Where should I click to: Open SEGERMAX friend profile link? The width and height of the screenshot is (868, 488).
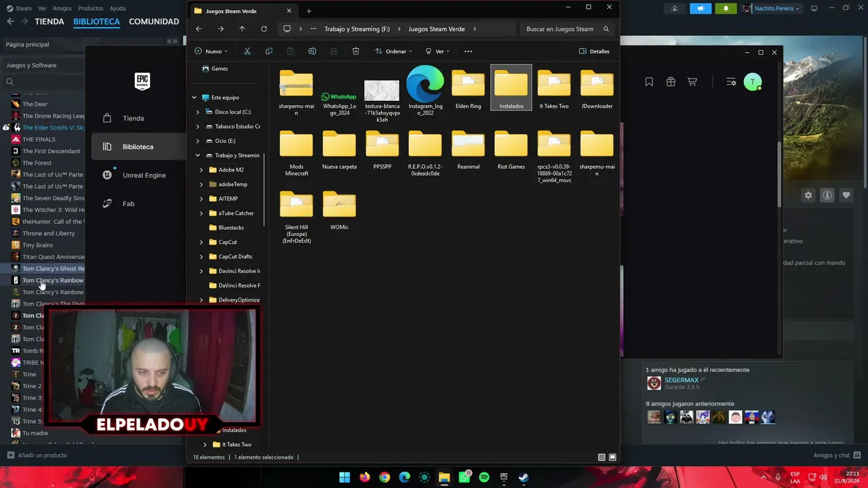coord(682,380)
